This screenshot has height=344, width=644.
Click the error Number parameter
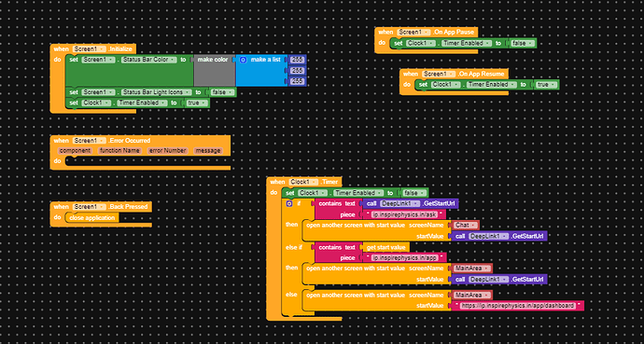168,151
